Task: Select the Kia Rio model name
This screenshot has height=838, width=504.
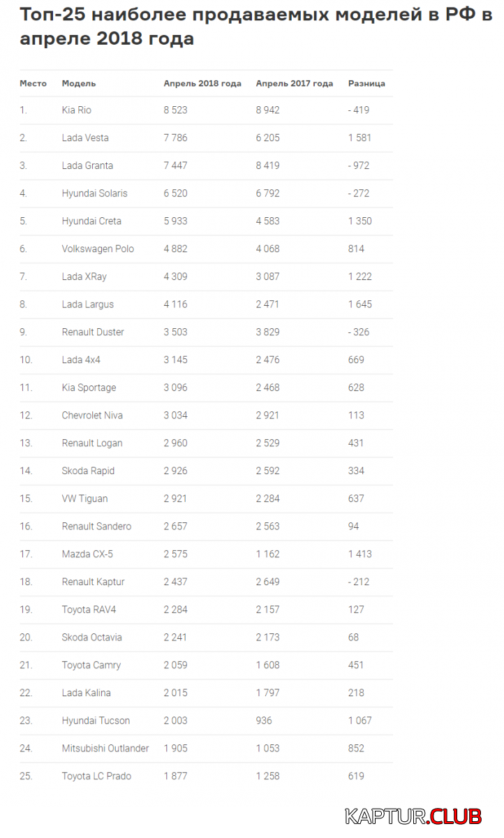Action: (76, 110)
